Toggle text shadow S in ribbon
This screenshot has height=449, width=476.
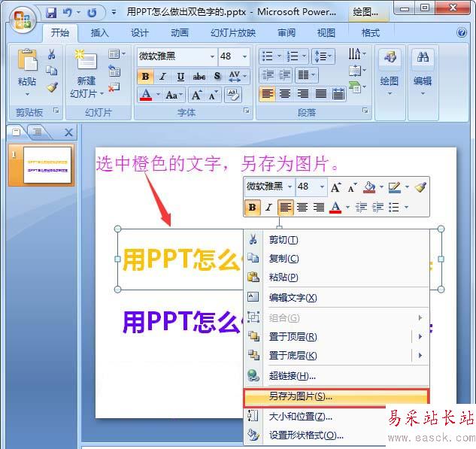[x=217, y=77]
